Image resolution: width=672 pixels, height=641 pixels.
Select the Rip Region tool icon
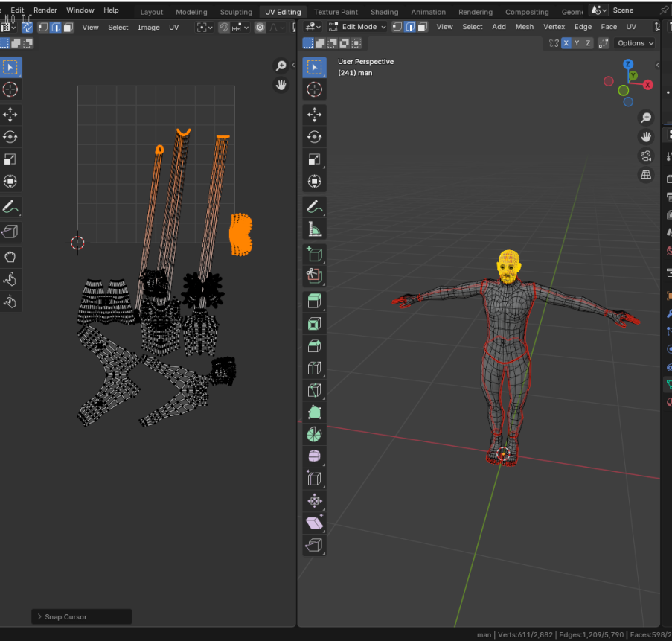314,545
